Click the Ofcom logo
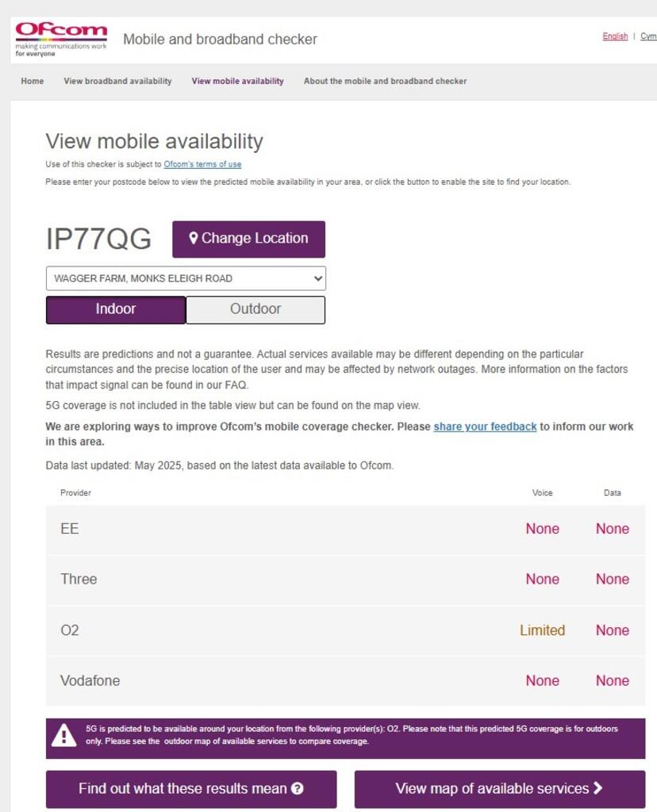Screen dimensions: 657x812 pos(61,39)
